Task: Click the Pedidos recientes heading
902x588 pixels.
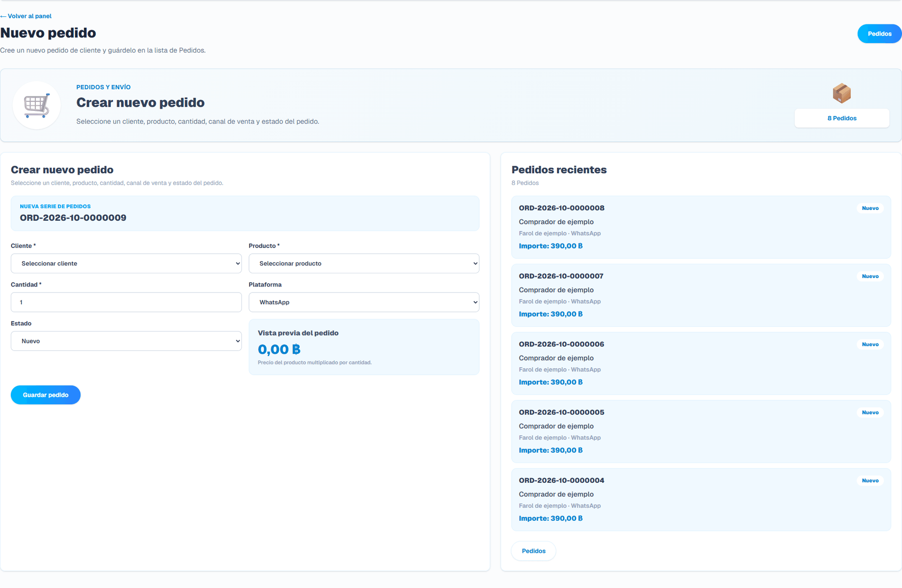Action: click(x=559, y=170)
